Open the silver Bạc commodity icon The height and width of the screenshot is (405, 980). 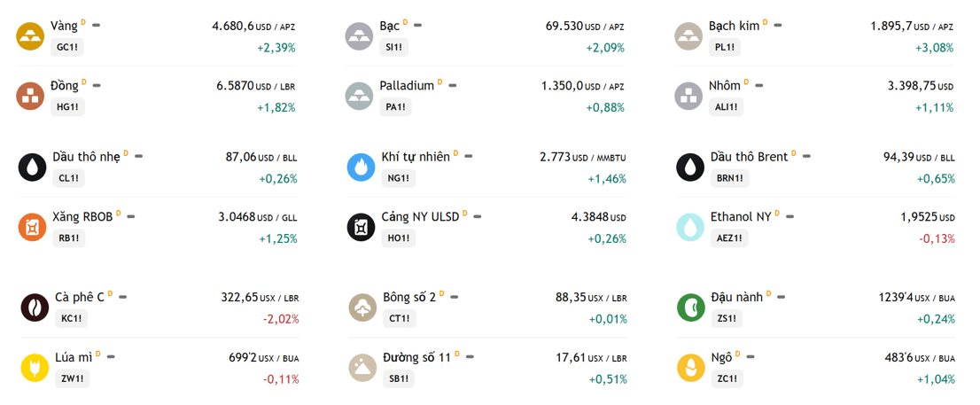click(360, 36)
